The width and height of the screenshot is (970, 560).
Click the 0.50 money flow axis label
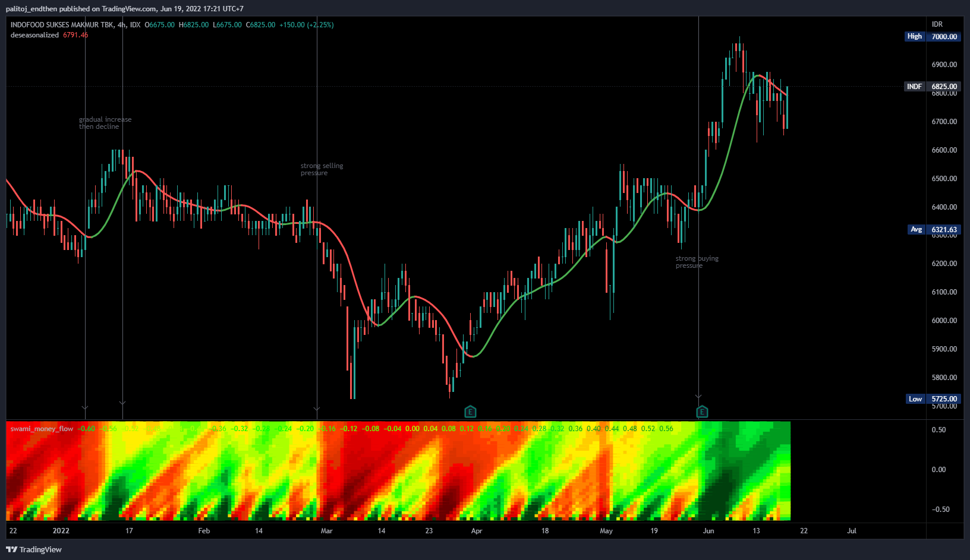coord(938,430)
